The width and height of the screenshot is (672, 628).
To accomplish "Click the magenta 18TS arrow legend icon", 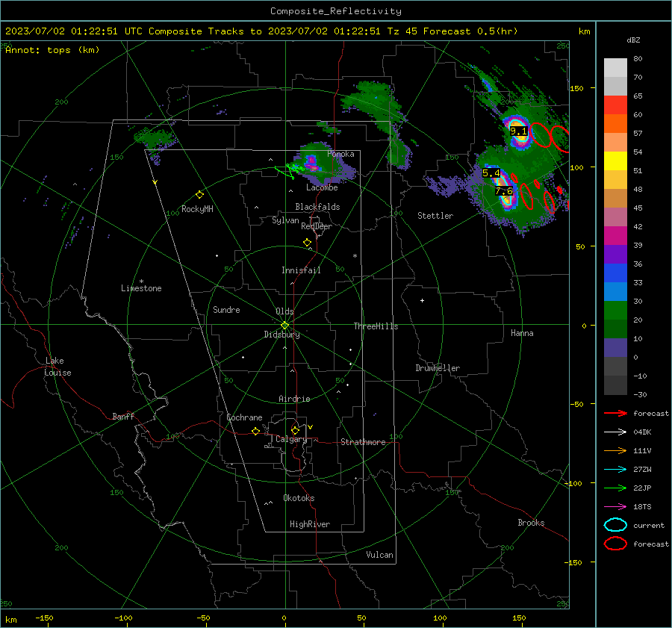I will 615,507.
